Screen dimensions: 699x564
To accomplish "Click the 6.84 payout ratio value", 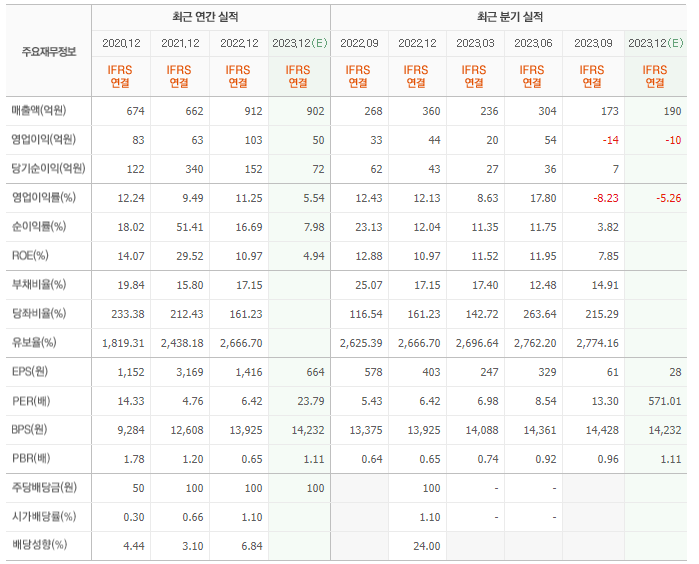I will pos(252,546).
